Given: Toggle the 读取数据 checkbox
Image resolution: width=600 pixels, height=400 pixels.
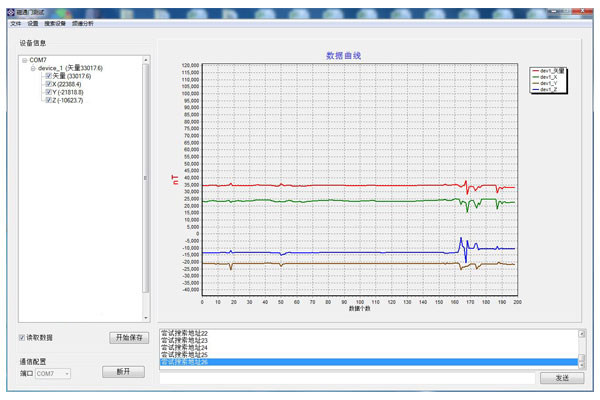Looking at the screenshot, I should pyautogui.click(x=23, y=338).
